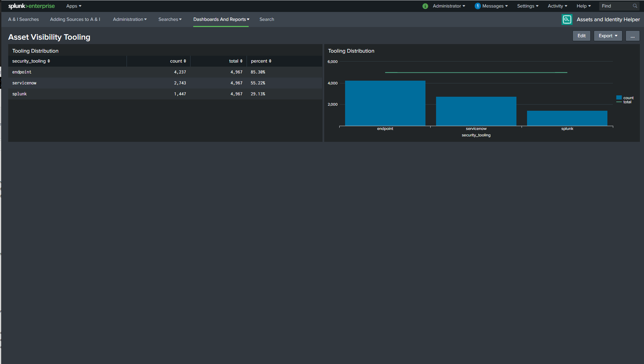Click the 6,000 y-axis label
The image size is (644, 364).
332,62
